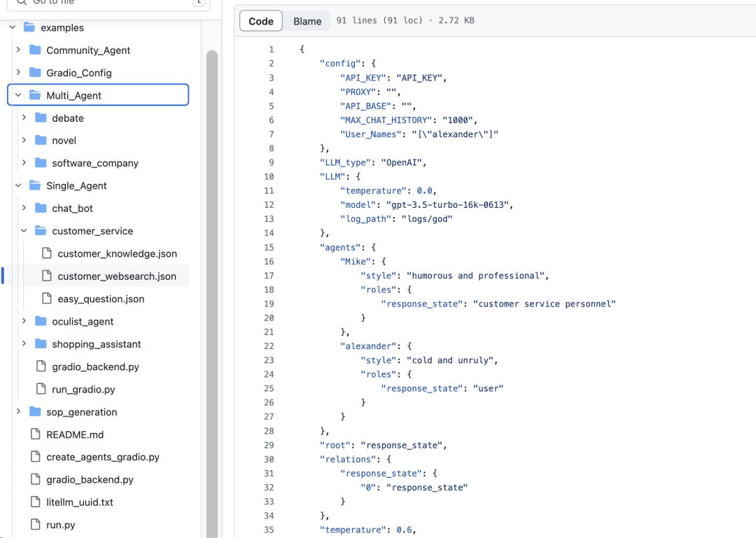The image size is (756, 538).
Task: Click the Gradio_Config folder icon
Action: [35, 73]
